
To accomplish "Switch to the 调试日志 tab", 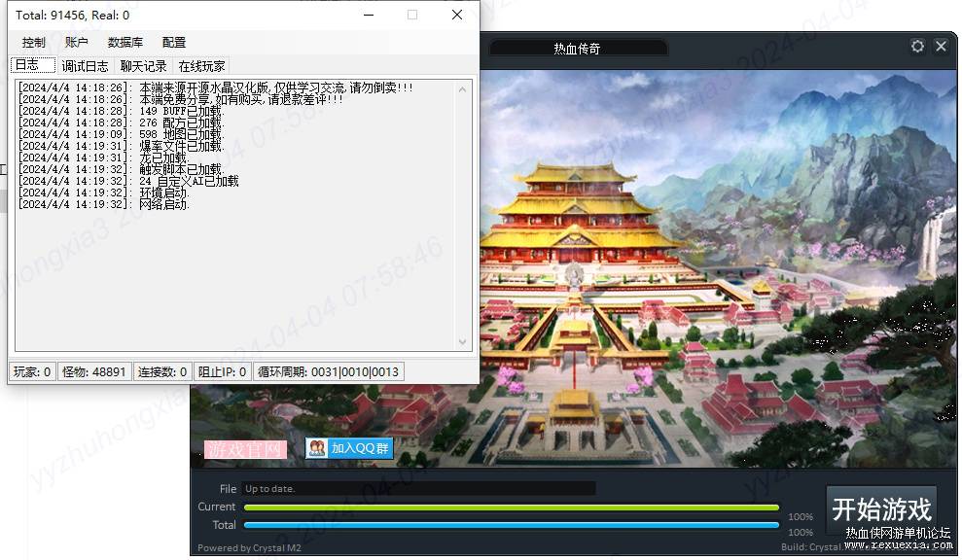I will coord(85,66).
